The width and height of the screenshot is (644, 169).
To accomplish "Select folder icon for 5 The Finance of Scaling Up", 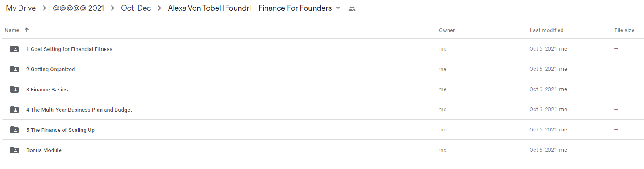I will [14, 130].
